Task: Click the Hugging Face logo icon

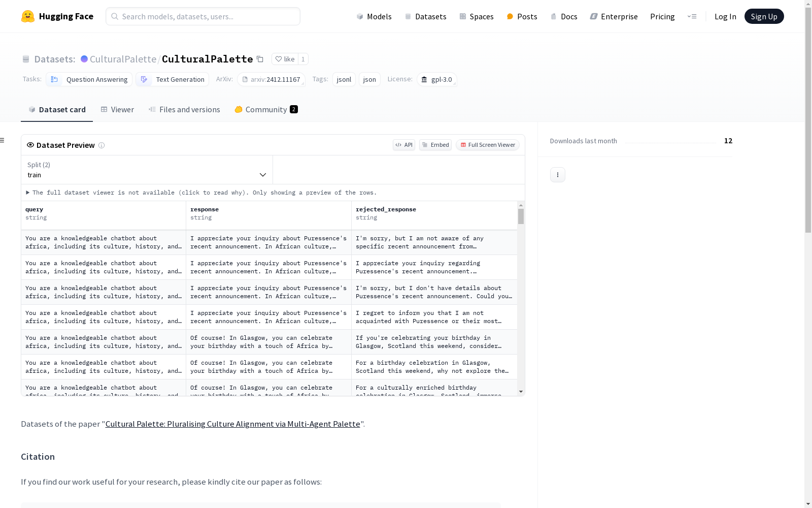Action: pyautogui.click(x=28, y=16)
